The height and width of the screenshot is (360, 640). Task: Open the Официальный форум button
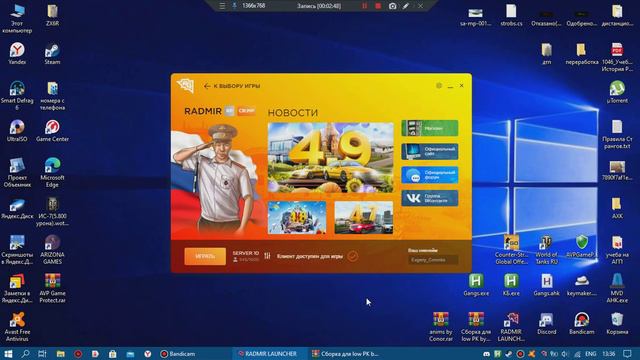point(429,175)
